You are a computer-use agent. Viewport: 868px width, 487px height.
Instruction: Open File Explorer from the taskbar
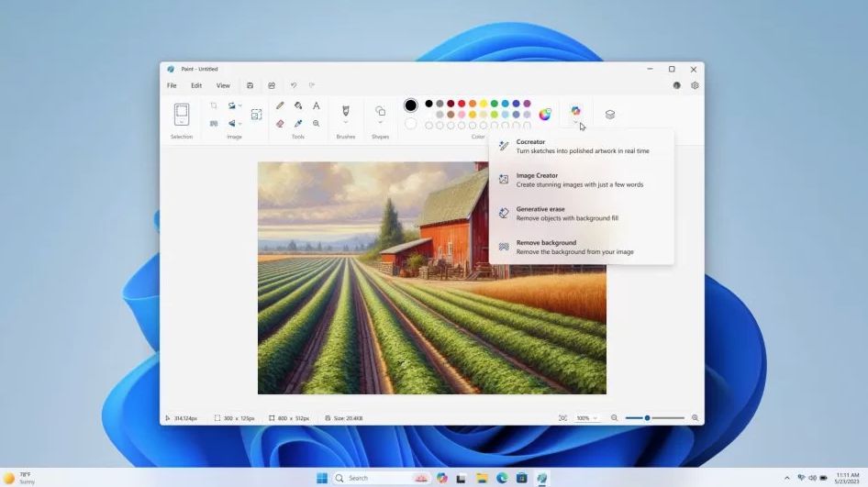[482, 478]
